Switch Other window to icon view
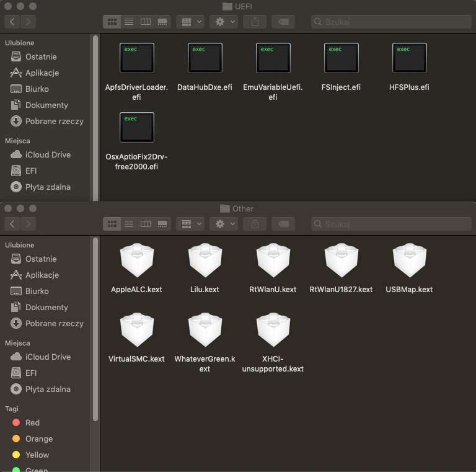Viewport: 476px width, 472px height. coord(112,224)
